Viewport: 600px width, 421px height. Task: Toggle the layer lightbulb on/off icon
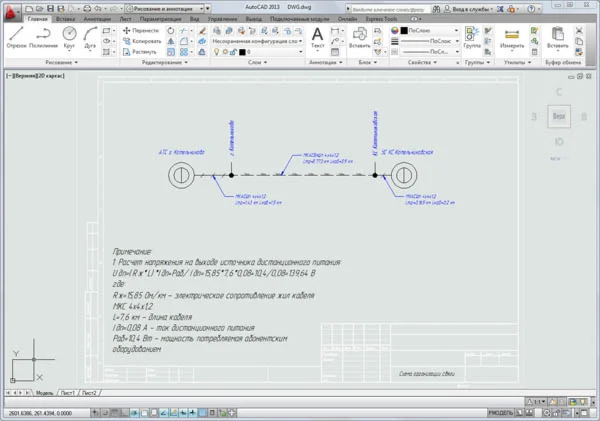click(216, 52)
